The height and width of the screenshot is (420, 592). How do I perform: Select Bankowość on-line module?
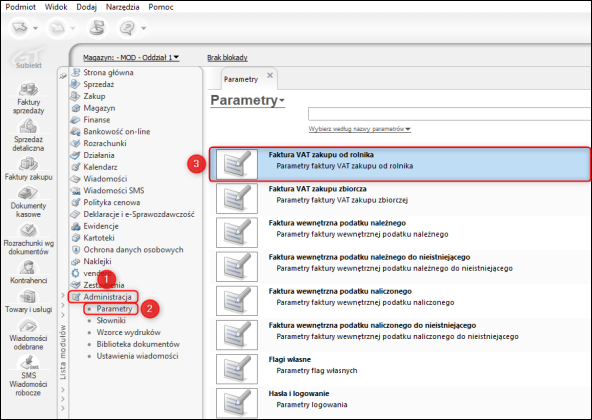[x=117, y=131]
